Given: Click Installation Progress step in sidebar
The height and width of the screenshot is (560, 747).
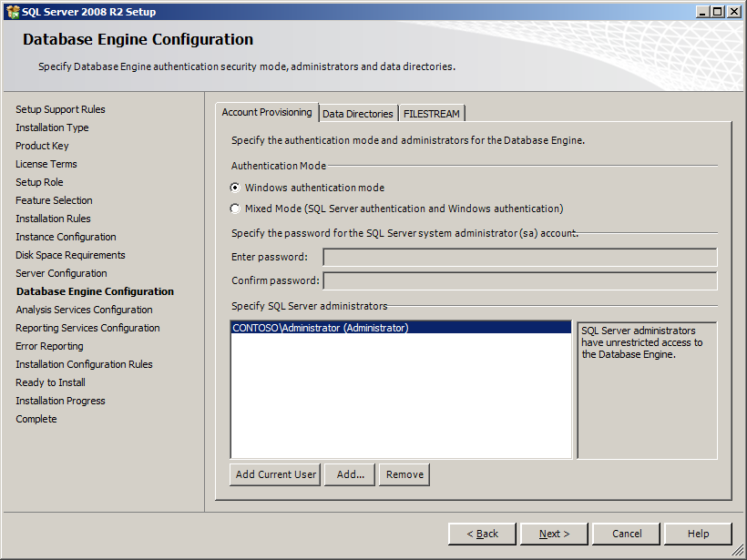Looking at the screenshot, I should pyautogui.click(x=60, y=401).
